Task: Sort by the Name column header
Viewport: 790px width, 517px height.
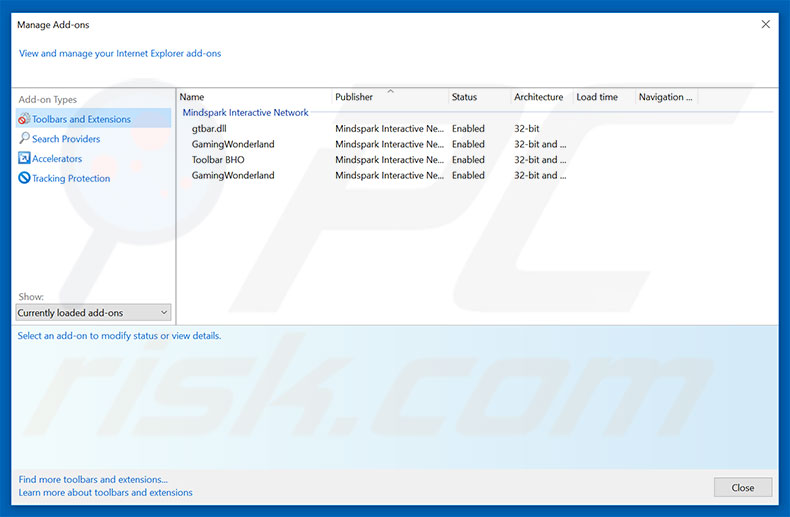Action: [254, 97]
